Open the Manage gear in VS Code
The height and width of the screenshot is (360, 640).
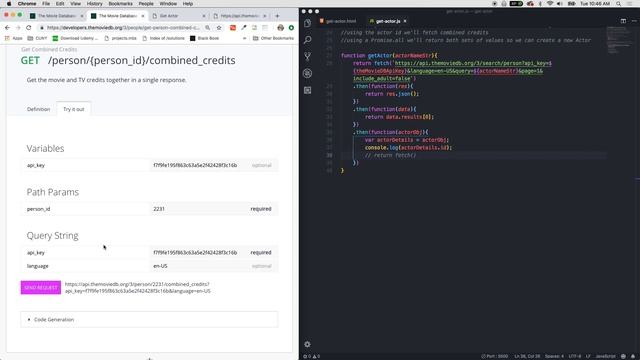point(307,344)
